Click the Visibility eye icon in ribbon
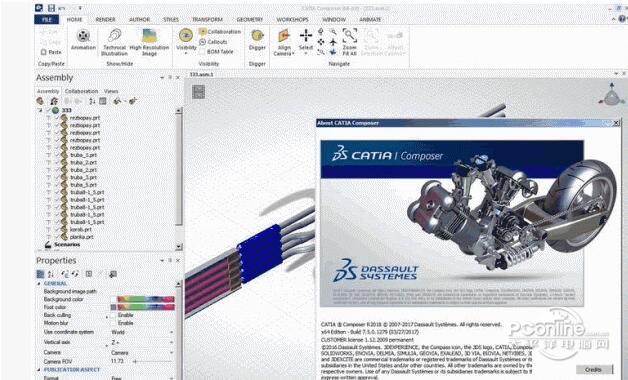The image size is (628, 380). pyautogui.click(x=185, y=36)
